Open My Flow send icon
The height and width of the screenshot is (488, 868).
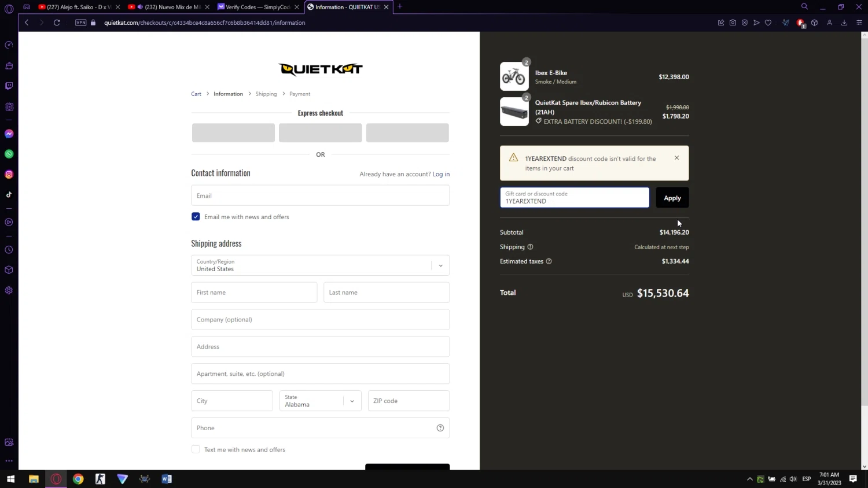click(x=756, y=23)
